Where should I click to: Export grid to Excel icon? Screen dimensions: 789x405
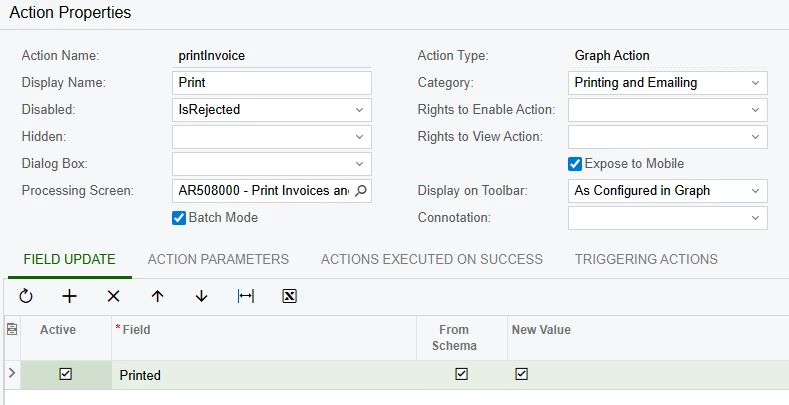click(x=289, y=296)
